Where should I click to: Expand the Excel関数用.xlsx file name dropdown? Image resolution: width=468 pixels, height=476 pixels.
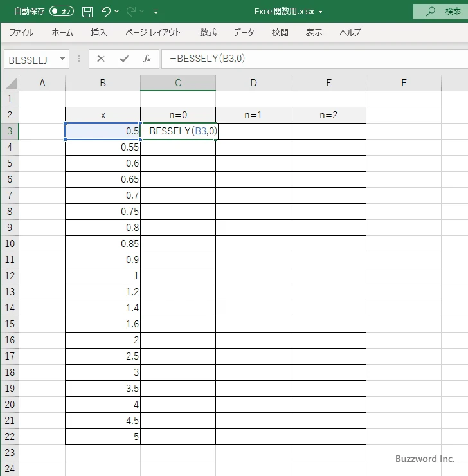[321, 12]
